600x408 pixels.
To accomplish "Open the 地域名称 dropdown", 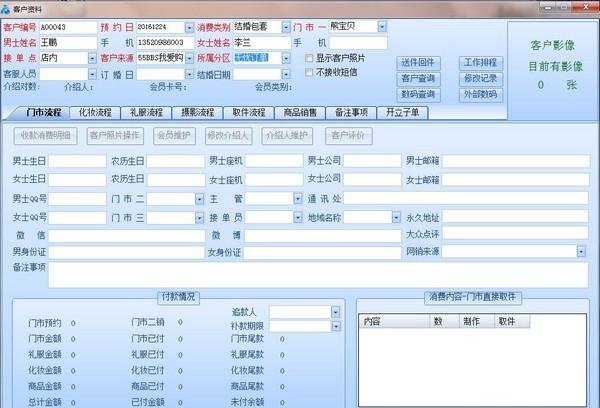I will (396, 217).
